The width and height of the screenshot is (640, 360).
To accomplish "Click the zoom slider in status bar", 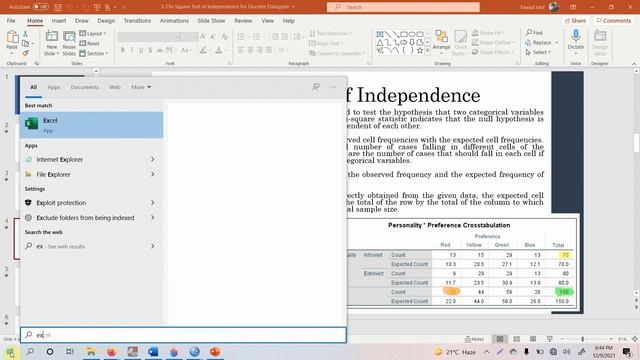I will point(586,339).
